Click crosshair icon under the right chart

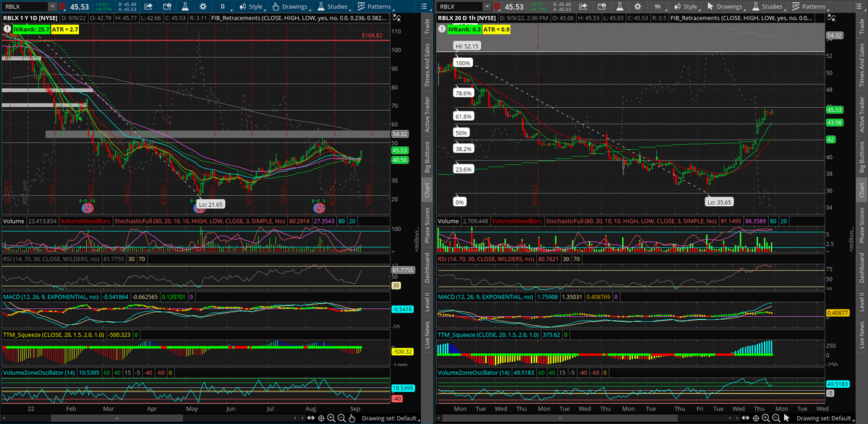tap(756, 418)
